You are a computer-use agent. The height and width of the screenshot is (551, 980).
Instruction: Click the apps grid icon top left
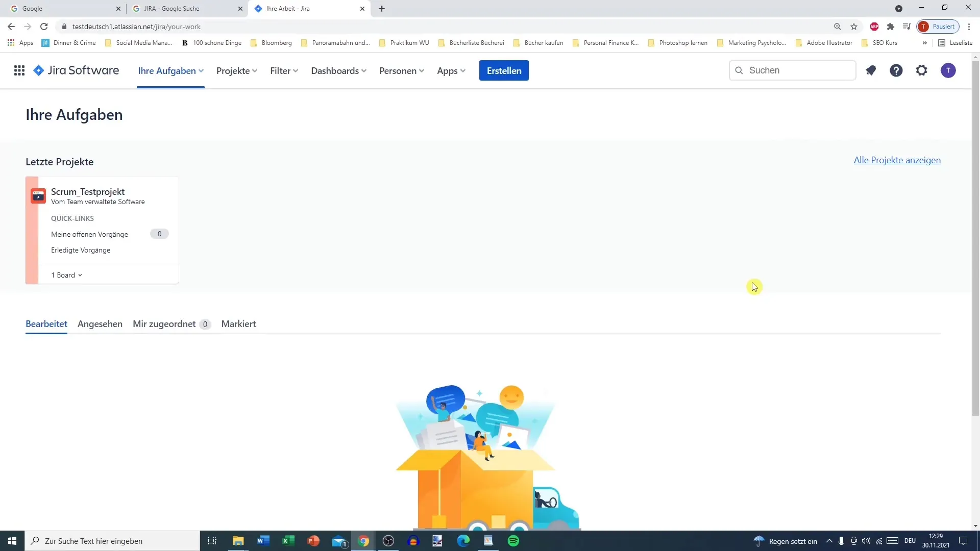[x=19, y=70]
